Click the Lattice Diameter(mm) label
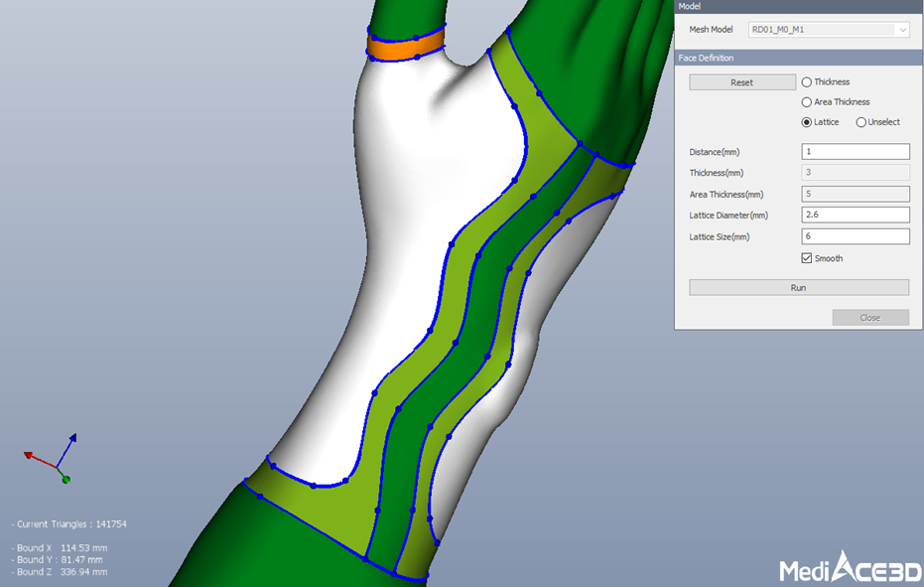Image resolution: width=924 pixels, height=587 pixels. pyautogui.click(x=728, y=216)
